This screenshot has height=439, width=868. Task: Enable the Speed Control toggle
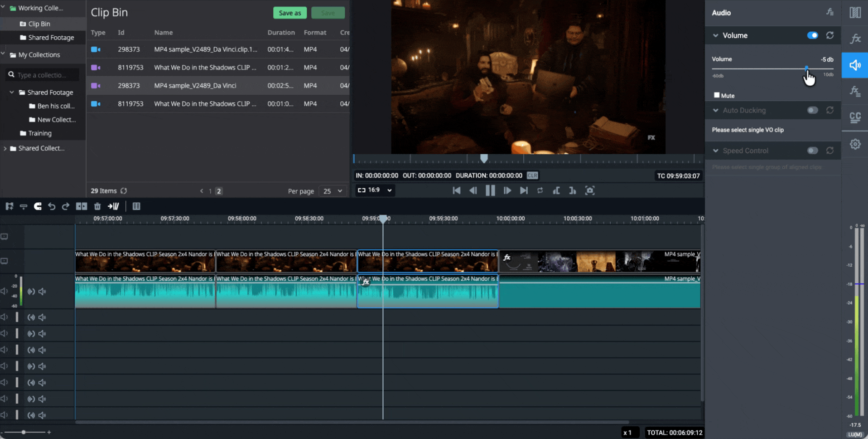pos(812,151)
